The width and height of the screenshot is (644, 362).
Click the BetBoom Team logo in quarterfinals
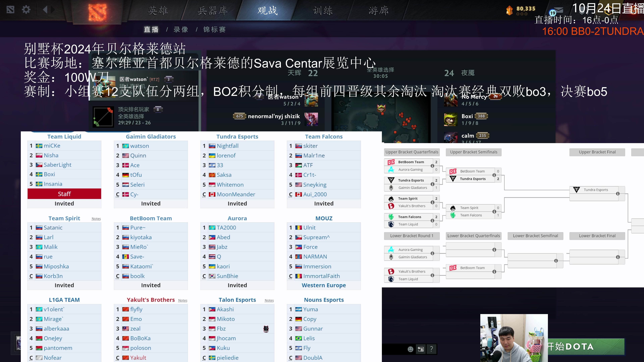(391, 162)
